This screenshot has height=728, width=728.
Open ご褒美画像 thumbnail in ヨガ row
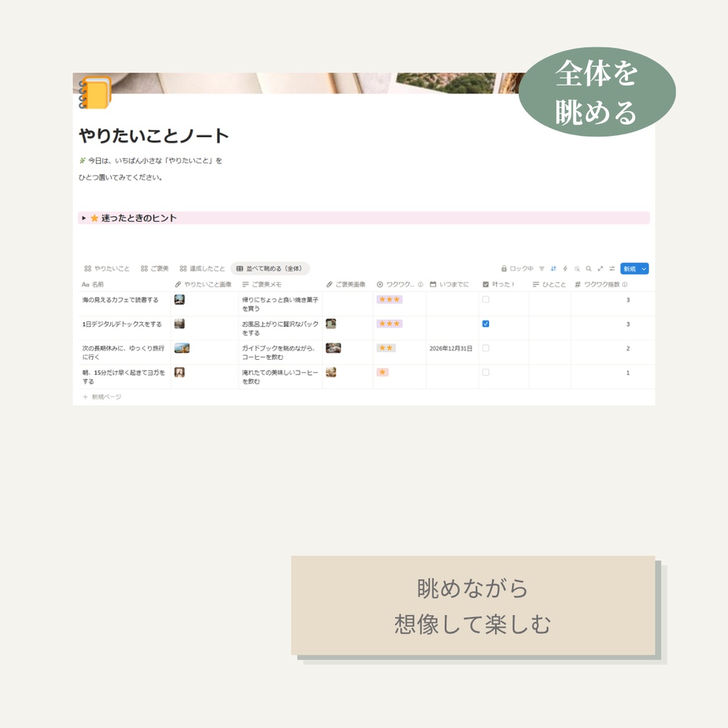331,372
